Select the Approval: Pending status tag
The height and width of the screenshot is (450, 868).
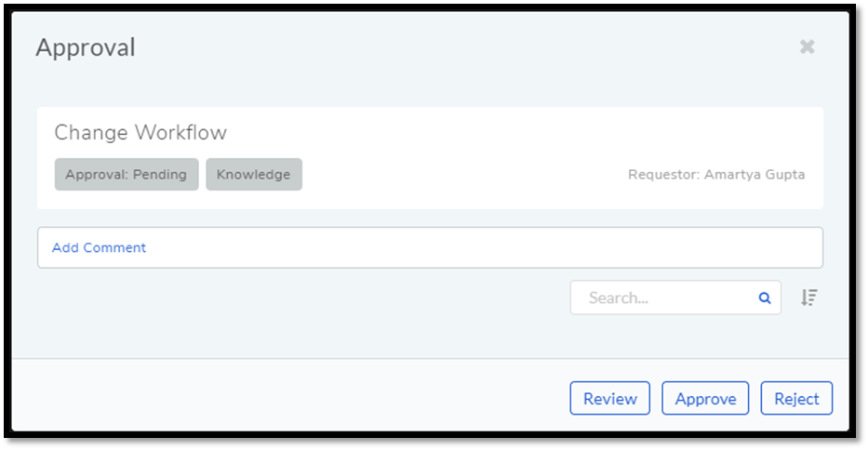127,175
